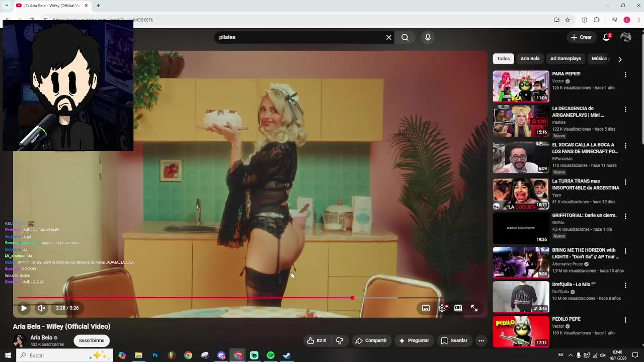Open File Explorer from the taskbar
644x362 pixels.
click(x=138, y=355)
